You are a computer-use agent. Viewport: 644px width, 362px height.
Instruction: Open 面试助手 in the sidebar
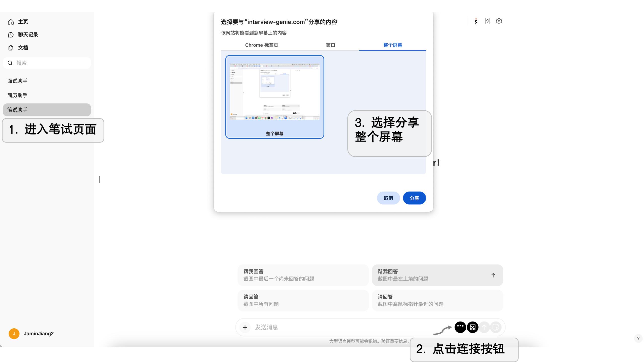(17, 81)
